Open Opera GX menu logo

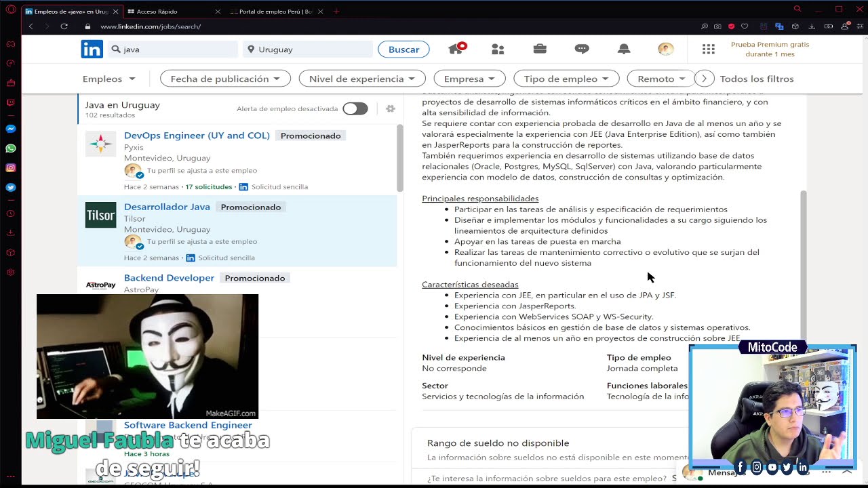click(10, 9)
